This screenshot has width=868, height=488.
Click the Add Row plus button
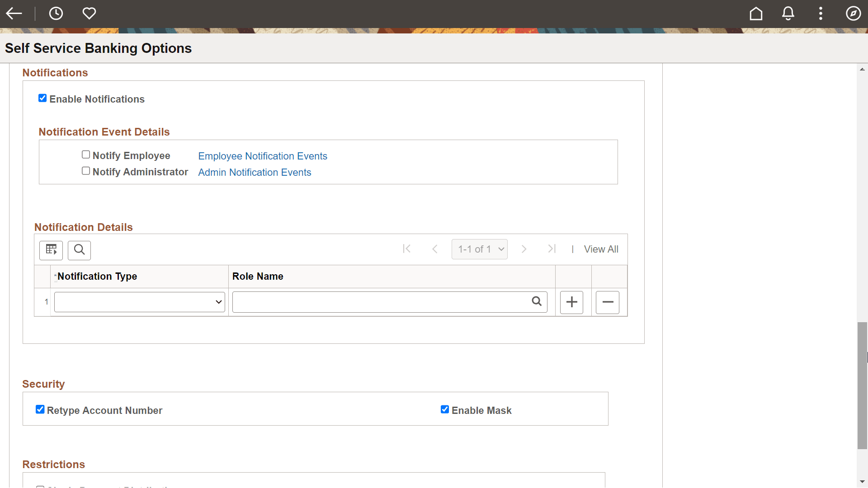(571, 302)
